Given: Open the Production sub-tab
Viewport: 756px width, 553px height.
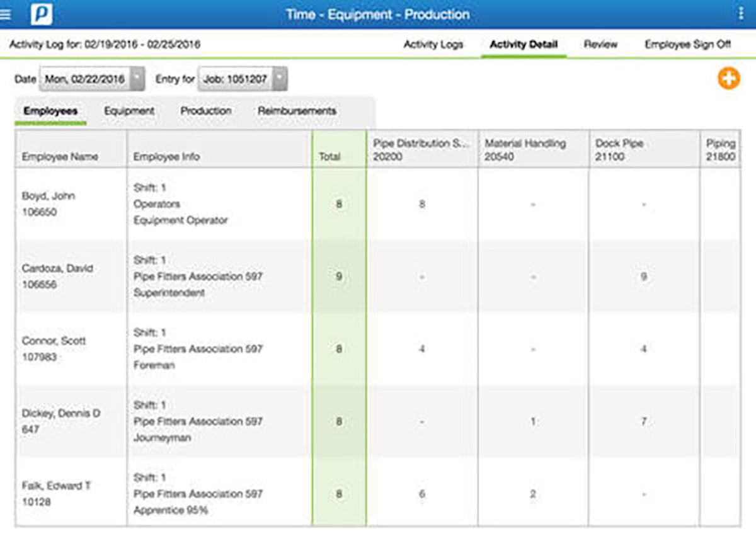Looking at the screenshot, I should click(206, 111).
